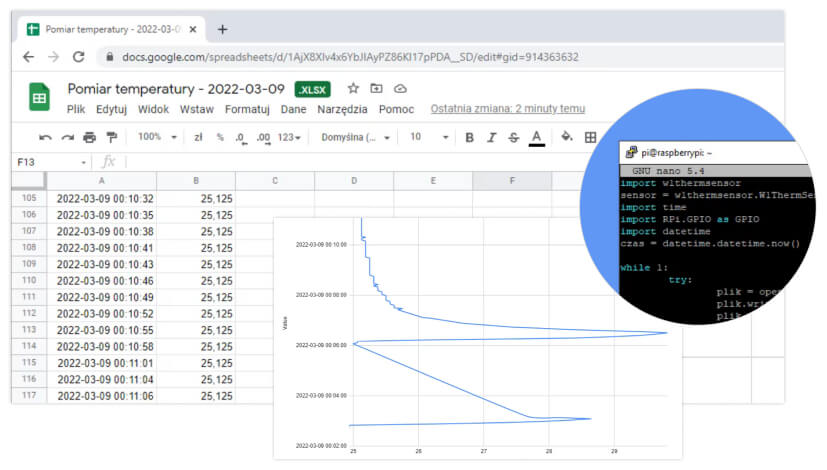Click the .XLSX file format badge

(312, 90)
